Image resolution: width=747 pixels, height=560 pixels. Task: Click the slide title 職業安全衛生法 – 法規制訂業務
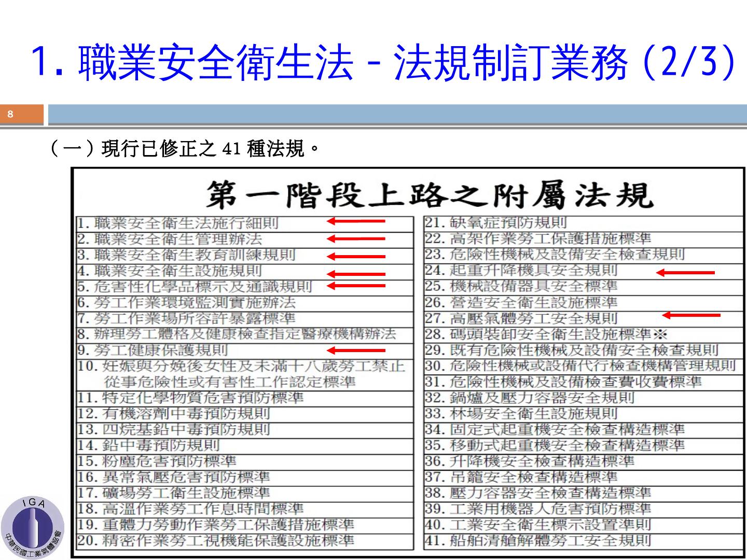pos(383,63)
